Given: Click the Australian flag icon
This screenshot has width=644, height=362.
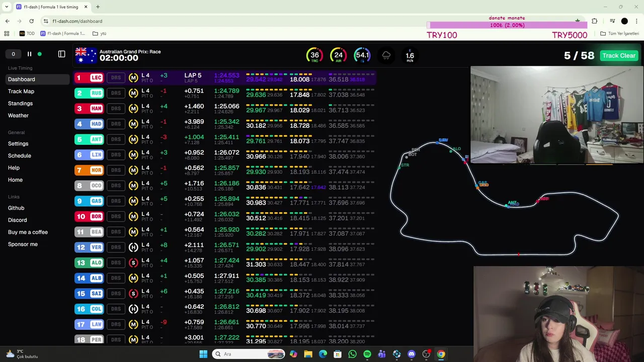Looking at the screenshot, I should pos(86,55).
